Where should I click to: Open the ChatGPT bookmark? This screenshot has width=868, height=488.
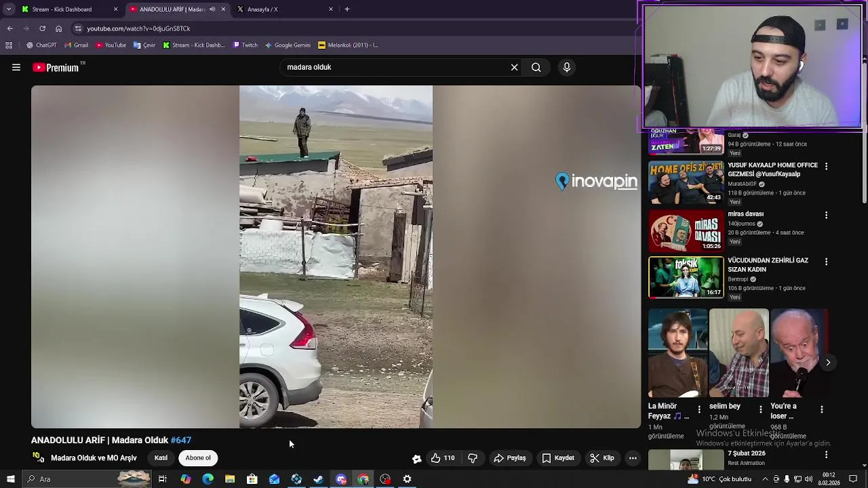pos(41,45)
